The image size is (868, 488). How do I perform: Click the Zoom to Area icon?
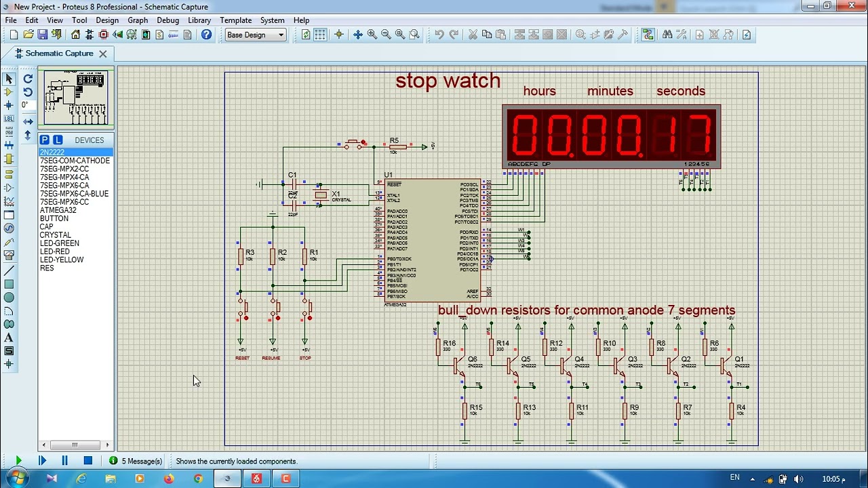414,35
